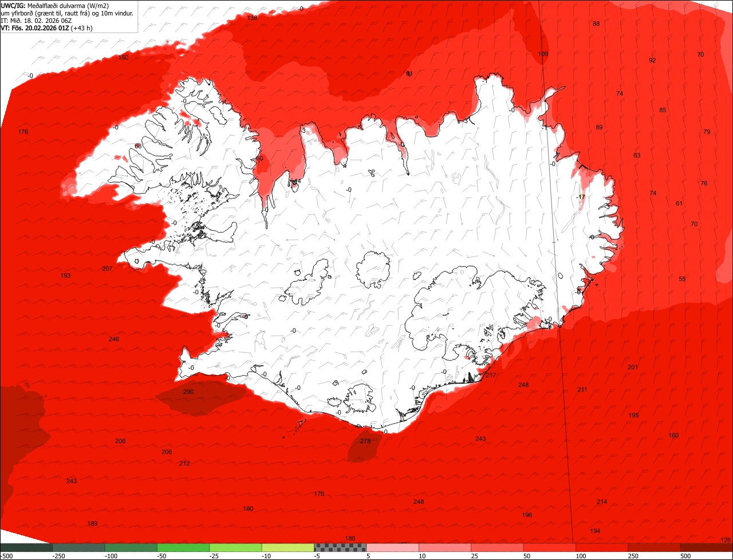Click the value 66 in the Westfjords

click(138, 146)
